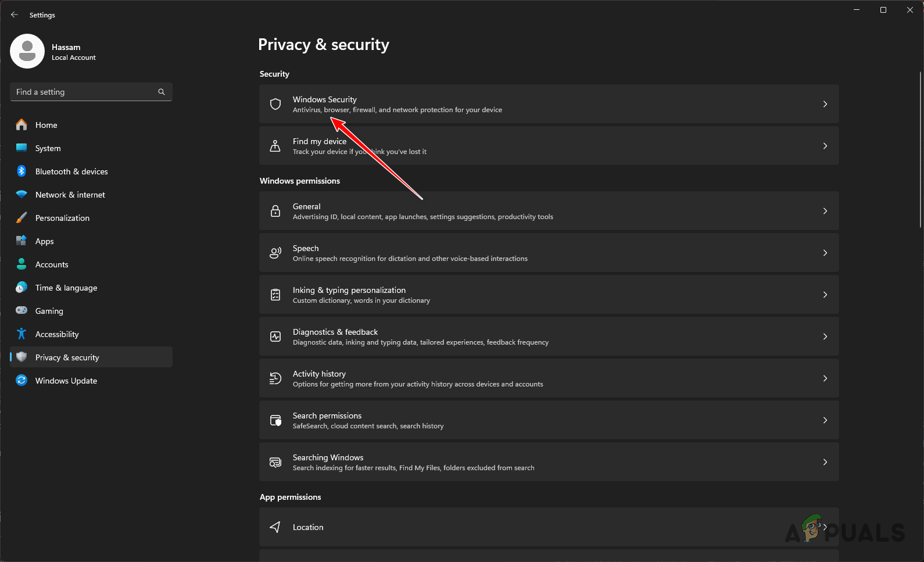Open Apps in sidebar
Screen dimensions: 924x562
pos(91,241)
